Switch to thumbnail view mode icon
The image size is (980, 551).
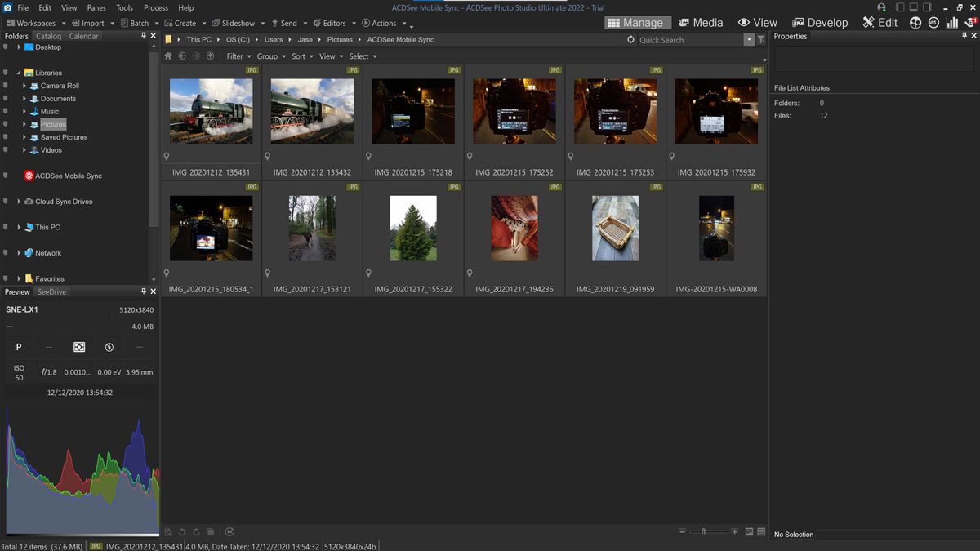coord(749,532)
